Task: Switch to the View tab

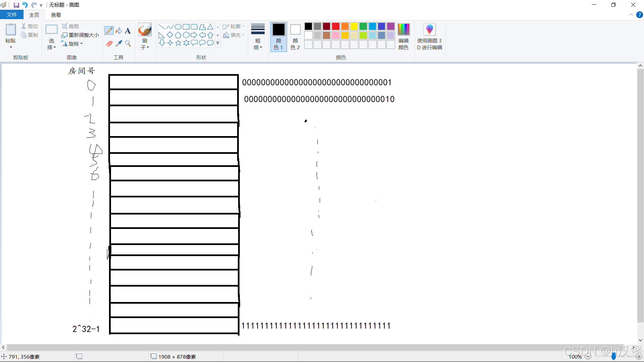Action: tap(56, 15)
